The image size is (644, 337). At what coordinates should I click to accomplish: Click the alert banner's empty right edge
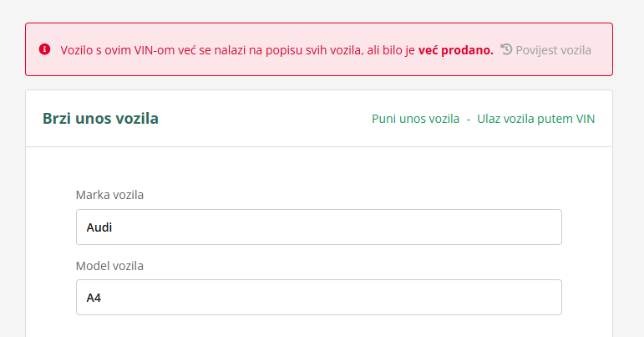coord(603,50)
